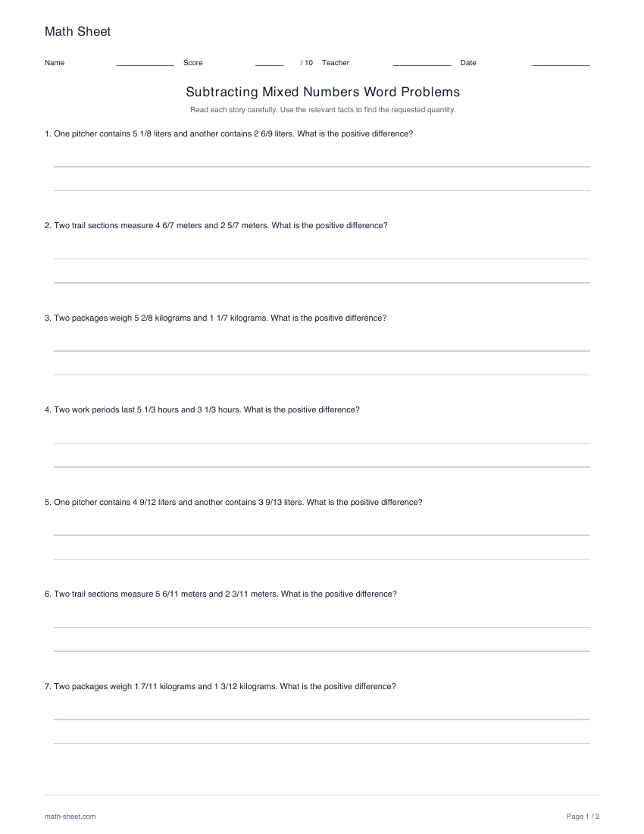Click the Subtracting Mixed Numbers Word Problems heading
Image resolution: width=644 pixels, height=834 pixels.
point(323,92)
